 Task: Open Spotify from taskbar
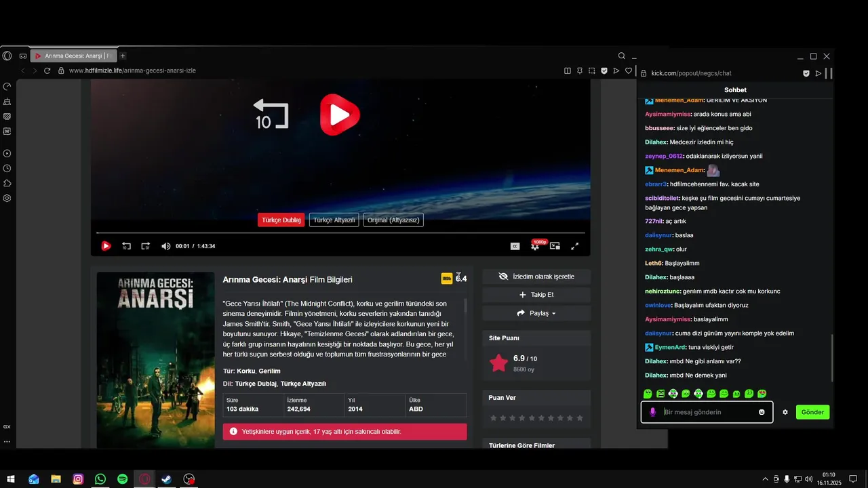122,479
